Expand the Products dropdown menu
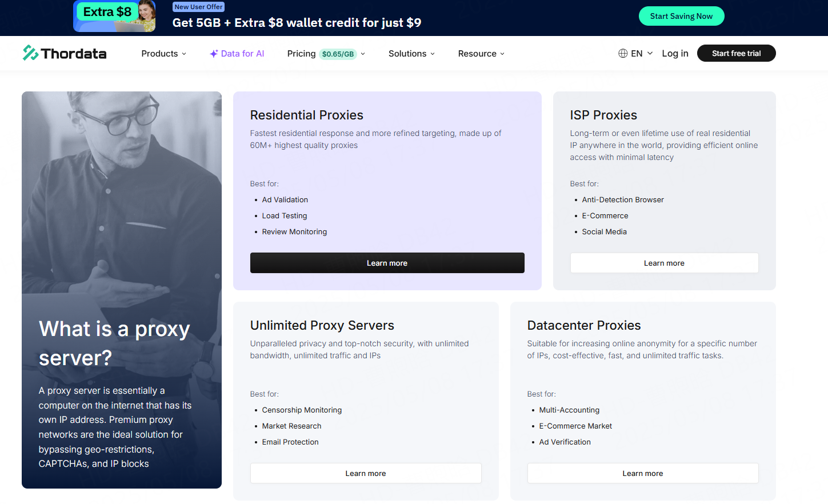This screenshot has height=504, width=828. [163, 54]
